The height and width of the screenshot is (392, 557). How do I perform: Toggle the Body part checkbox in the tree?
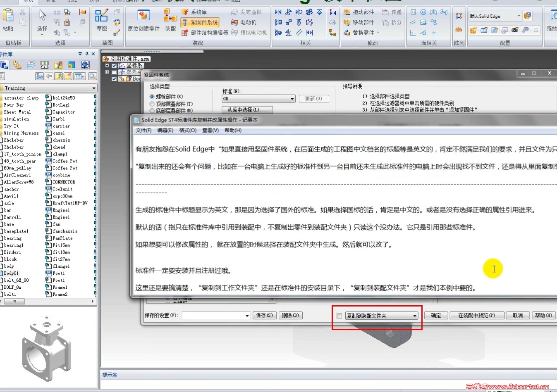tap(115, 78)
